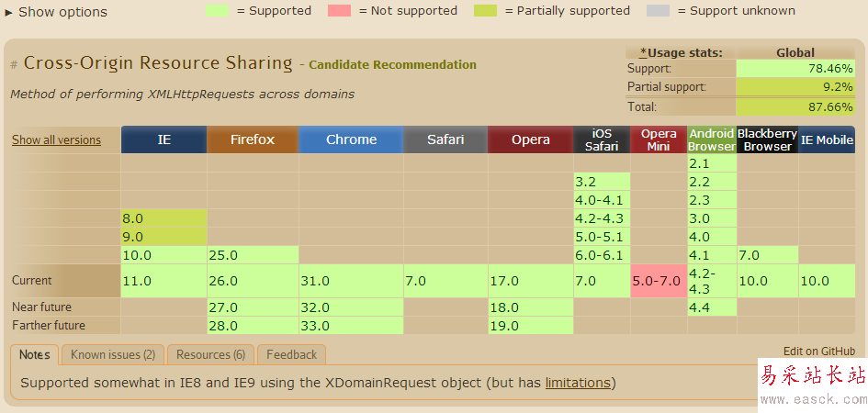Viewport: 868px width, 413px height.
Task: Select the IE 8.0 partial support cell
Action: [163, 218]
